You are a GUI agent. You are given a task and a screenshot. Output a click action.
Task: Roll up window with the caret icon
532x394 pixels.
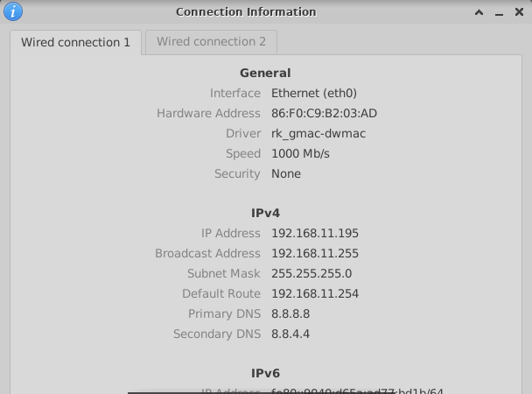479,13
